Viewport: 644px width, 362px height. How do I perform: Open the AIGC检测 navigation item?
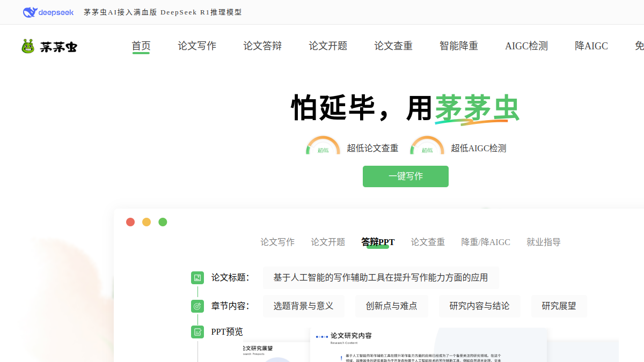tap(526, 46)
